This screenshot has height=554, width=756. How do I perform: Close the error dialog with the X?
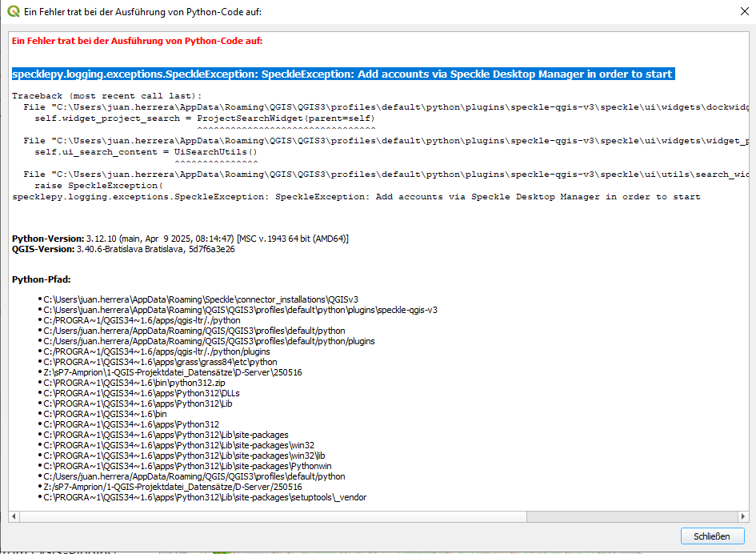745,11
